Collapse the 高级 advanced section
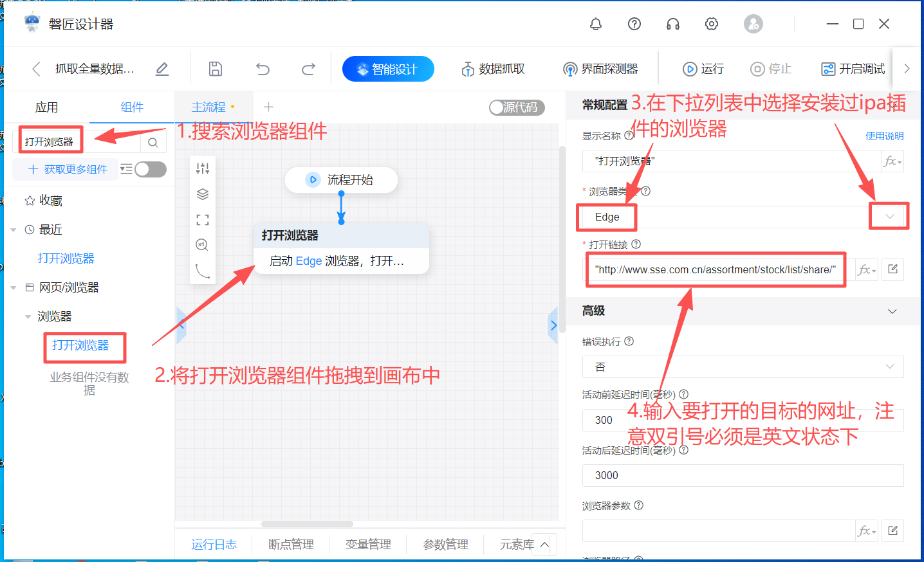The image size is (924, 562). (892, 311)
